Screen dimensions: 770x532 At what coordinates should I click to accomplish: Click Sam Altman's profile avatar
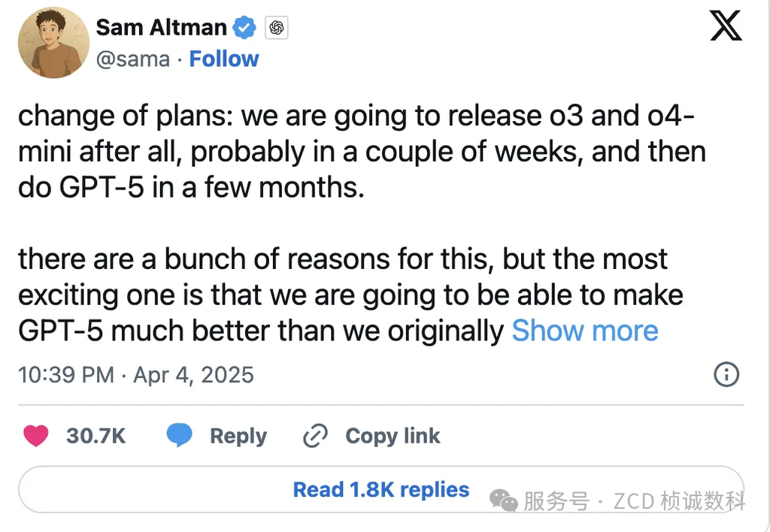tap(53, 43)
